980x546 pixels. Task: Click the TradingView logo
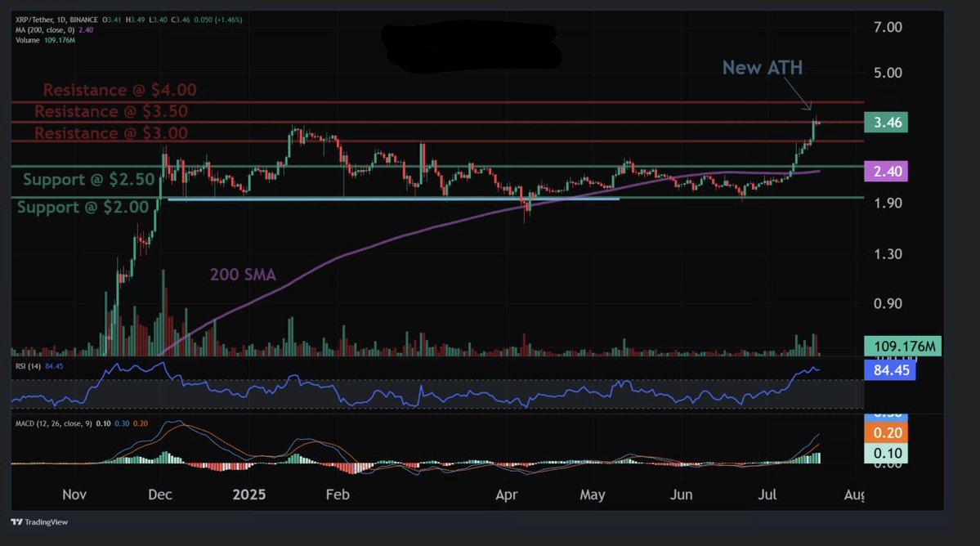[x=39, y=522]
